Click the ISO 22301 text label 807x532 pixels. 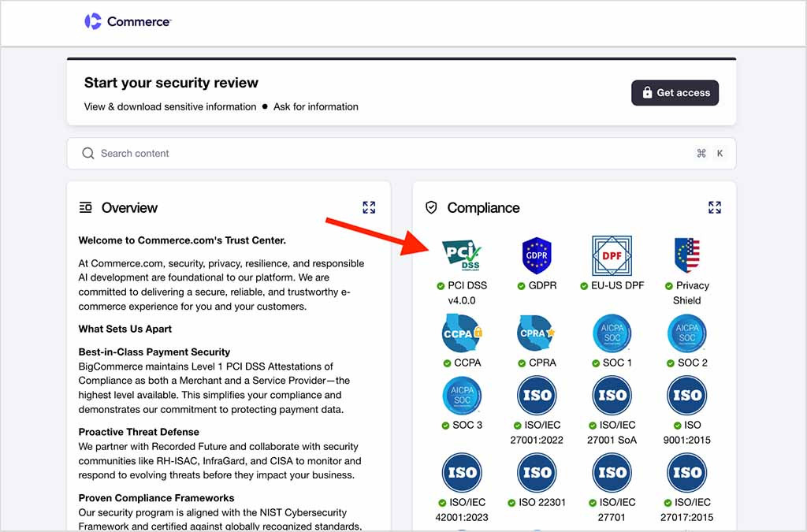[542, 502]
